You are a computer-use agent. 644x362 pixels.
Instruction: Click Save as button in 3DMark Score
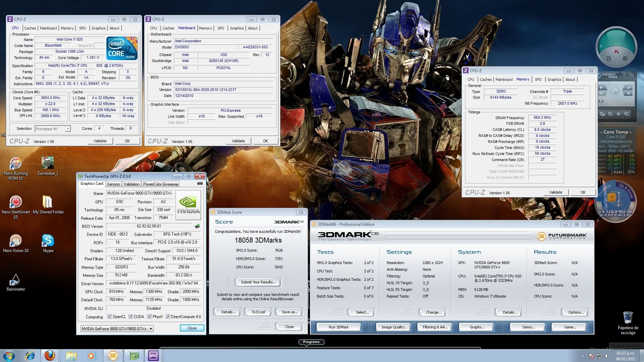[x=290, y=312]
